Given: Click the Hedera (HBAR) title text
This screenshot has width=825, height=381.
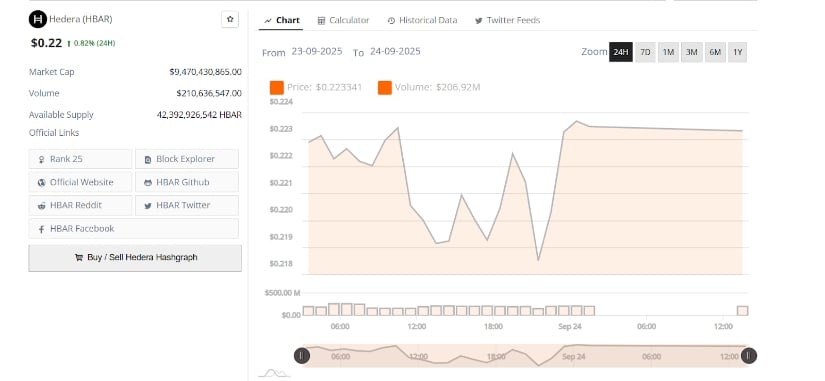Looking at the screenshot, I should point(81,19).
